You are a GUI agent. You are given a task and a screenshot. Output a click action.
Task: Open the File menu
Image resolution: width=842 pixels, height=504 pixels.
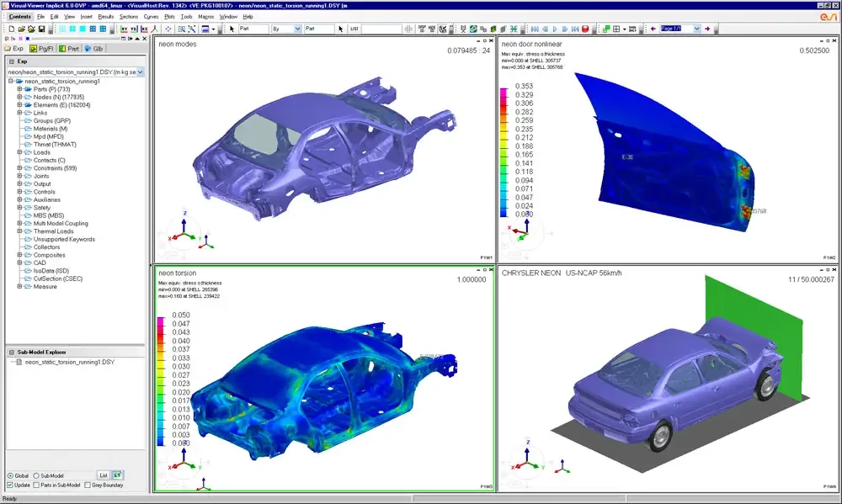point(40,17)
